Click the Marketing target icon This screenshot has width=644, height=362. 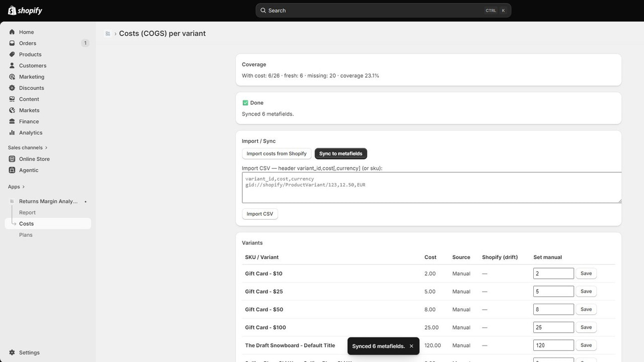point(12,77)
